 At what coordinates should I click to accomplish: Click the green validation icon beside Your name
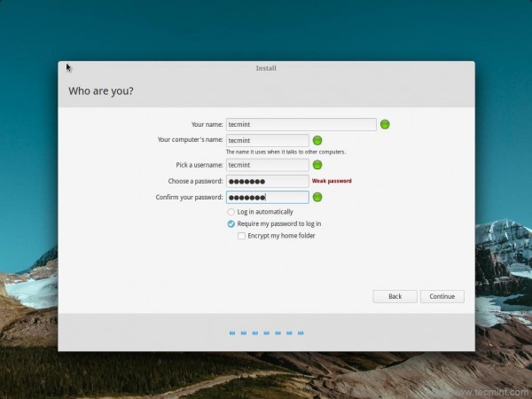(x=385, y=124)
